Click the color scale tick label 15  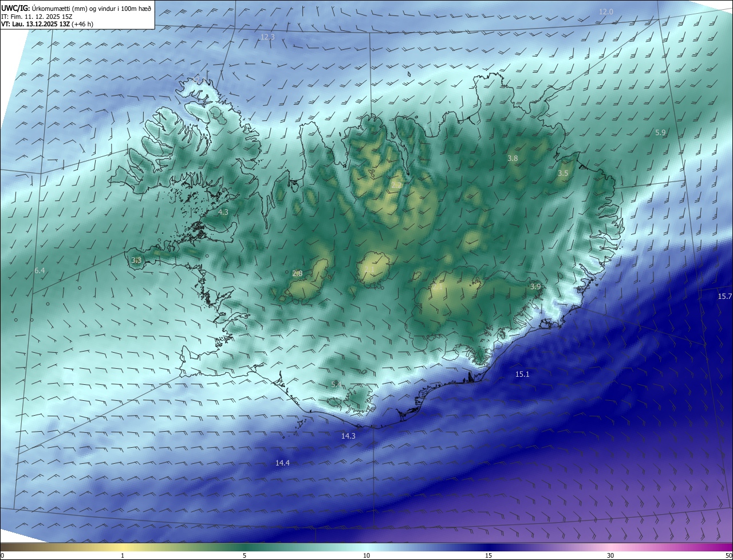(x=488, y=555)
